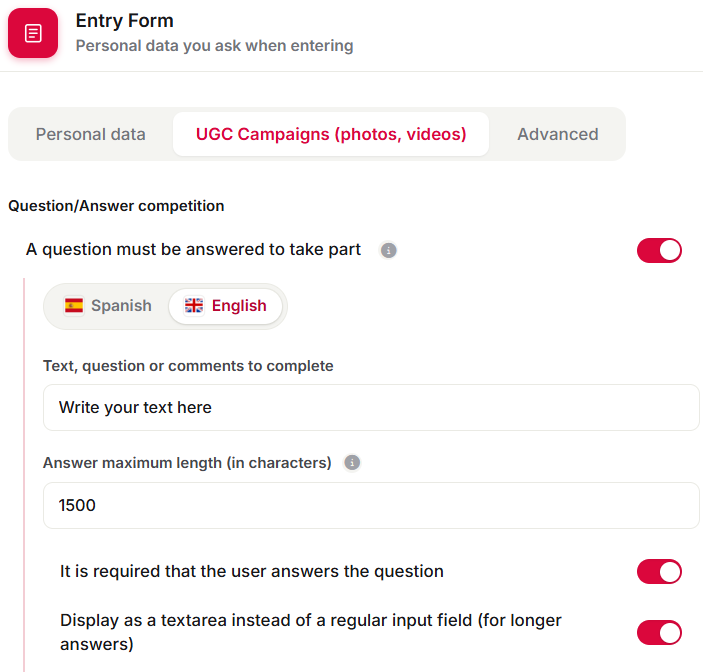Switch language to Spanish
The height and width of the screenshot is (672, 703).
[108, 306]
